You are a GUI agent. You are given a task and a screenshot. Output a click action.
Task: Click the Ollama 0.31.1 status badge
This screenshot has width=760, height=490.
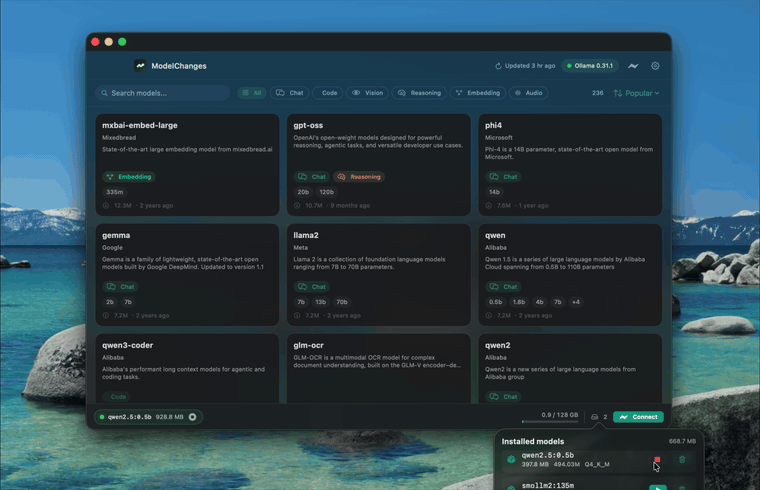pos(590,66)
